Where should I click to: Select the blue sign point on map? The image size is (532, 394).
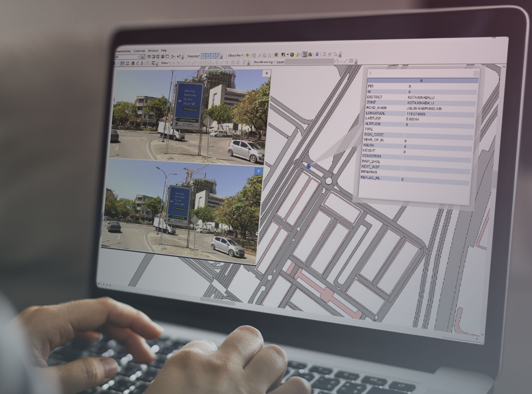coord(308,166)
